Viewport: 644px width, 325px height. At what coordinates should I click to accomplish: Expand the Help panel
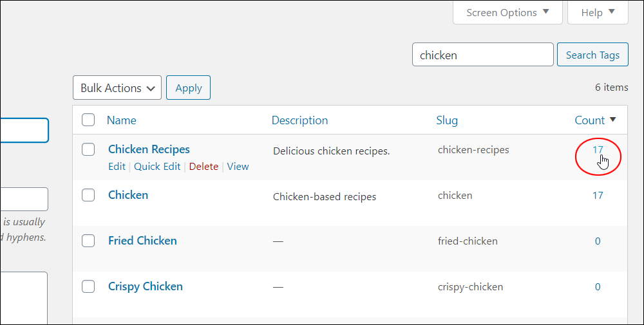coord(598,12)
